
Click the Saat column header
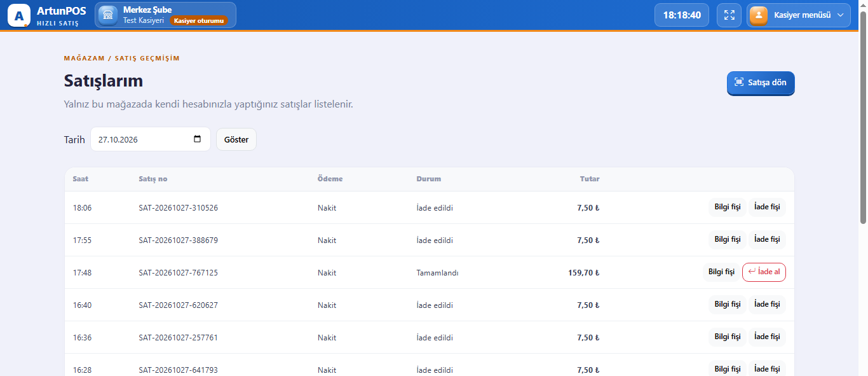81,179
